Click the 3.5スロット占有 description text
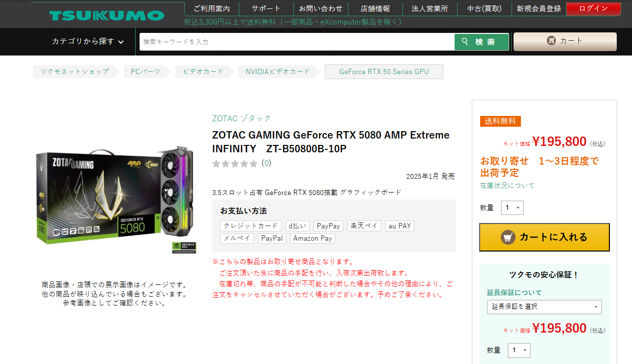Viewport: 632px width, 364px height. 307,193
